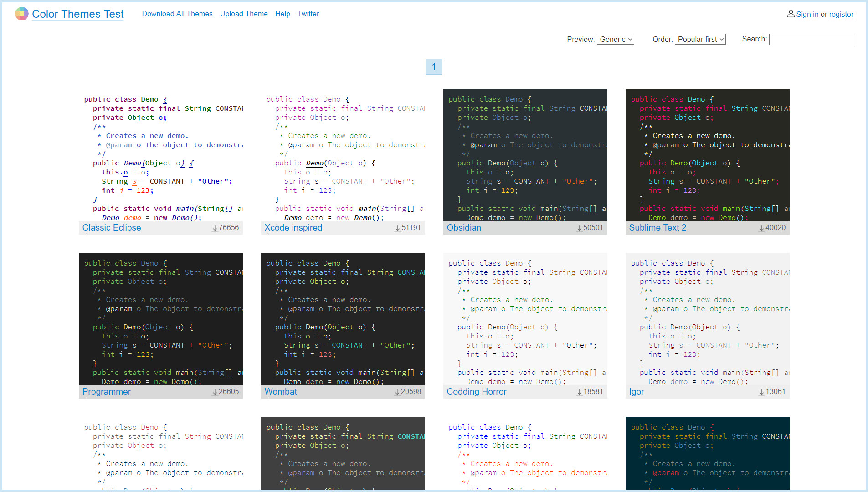
Task: Click the Color Themes Test title
Action: tap(78, 14)
